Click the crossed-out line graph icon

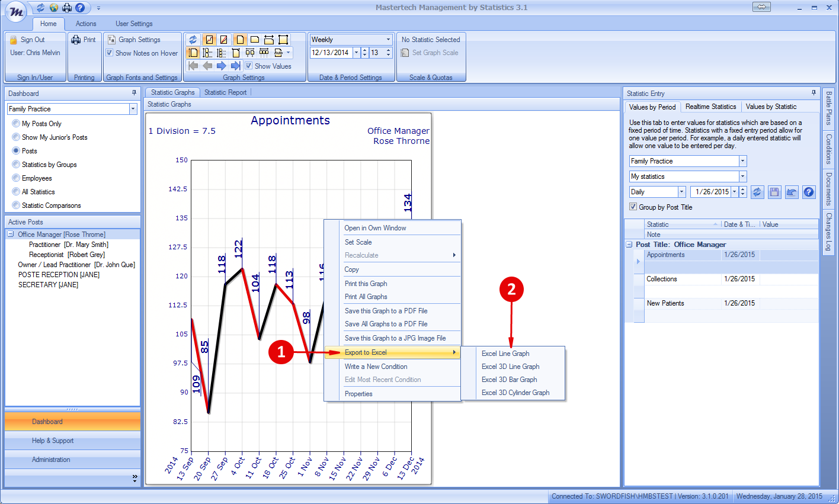click(x=223, y=40)
